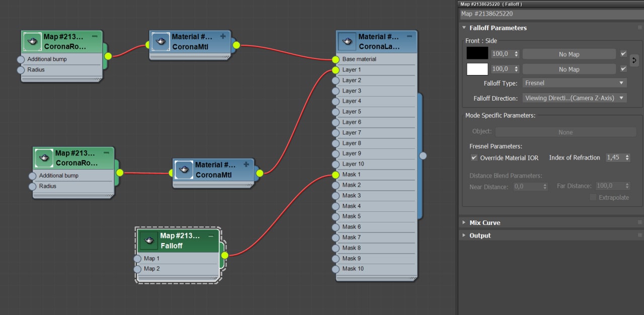Click the teapot preview icon on CoronaLayered material node
644x315 pixels.
pos(347,41)
